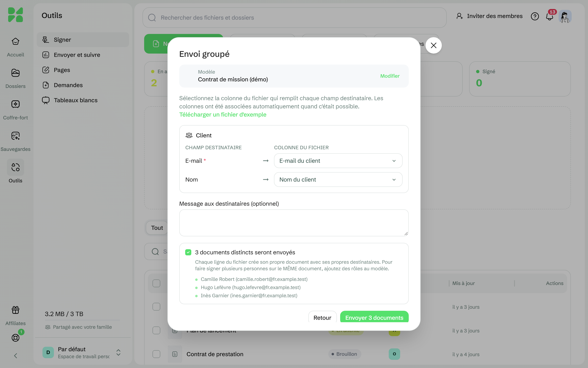This screenshot has width=588, height=368.
Task: Open the Sauvegardes backup icon
Action: [15, 136]
